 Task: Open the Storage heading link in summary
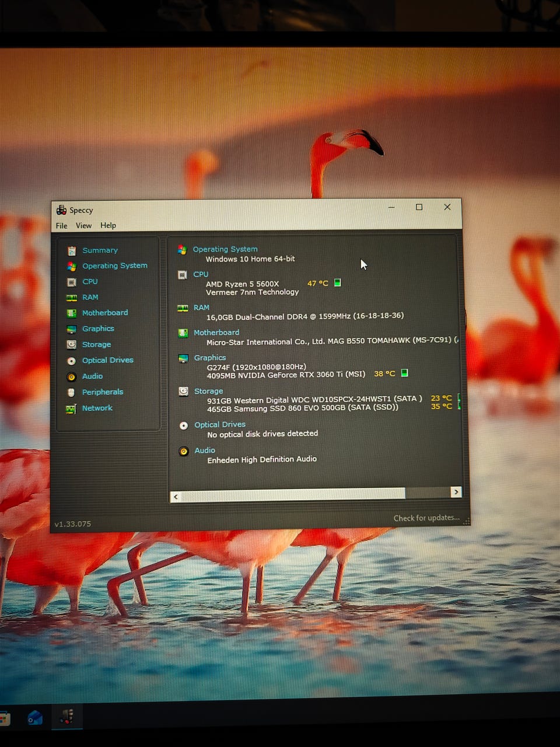pyautogui.click(x=208, y=391)
